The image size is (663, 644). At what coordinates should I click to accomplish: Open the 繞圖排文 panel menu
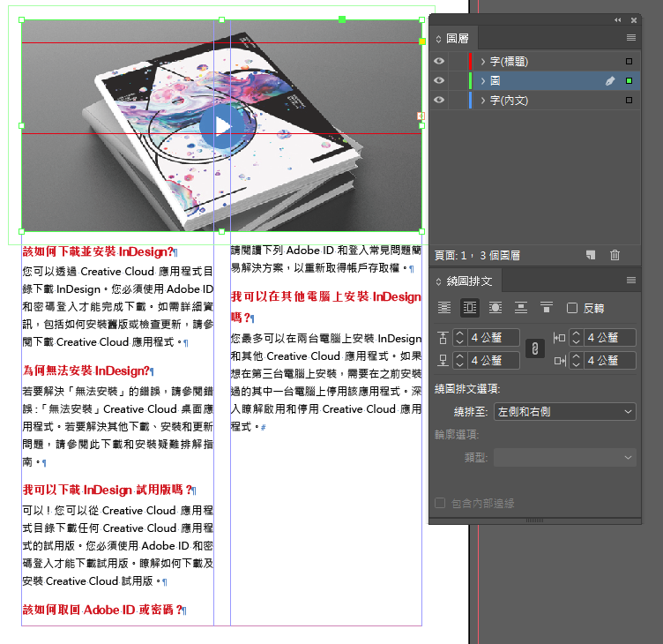631,281
